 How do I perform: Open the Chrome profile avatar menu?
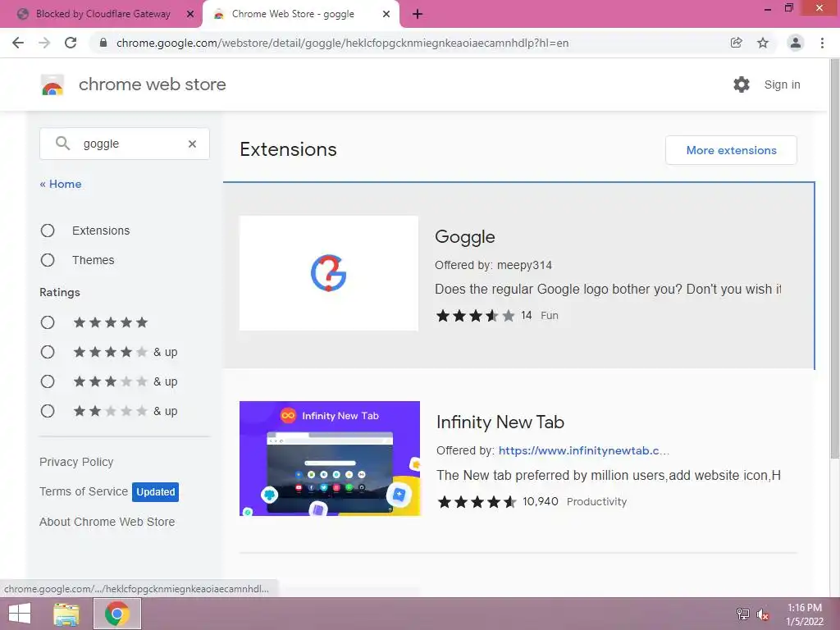796,43
